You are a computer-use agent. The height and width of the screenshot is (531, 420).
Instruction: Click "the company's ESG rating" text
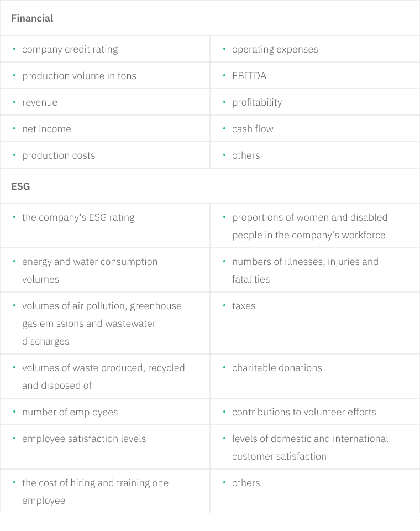(78, 217)
